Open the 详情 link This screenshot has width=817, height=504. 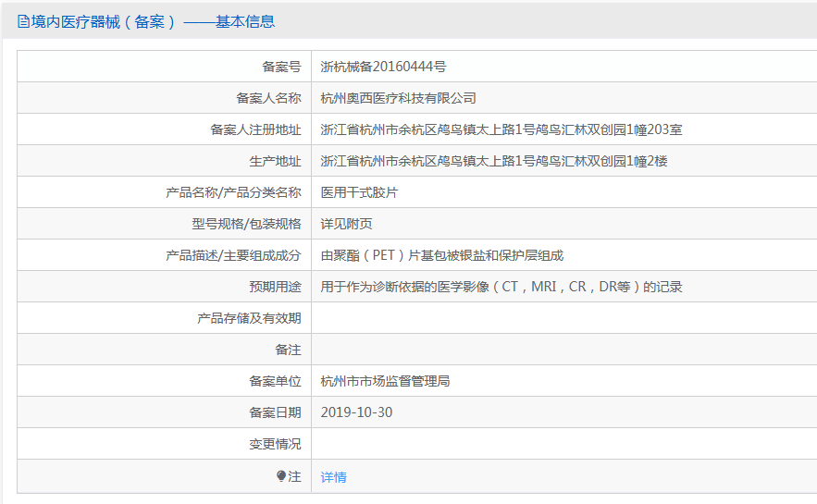(333, 477)
